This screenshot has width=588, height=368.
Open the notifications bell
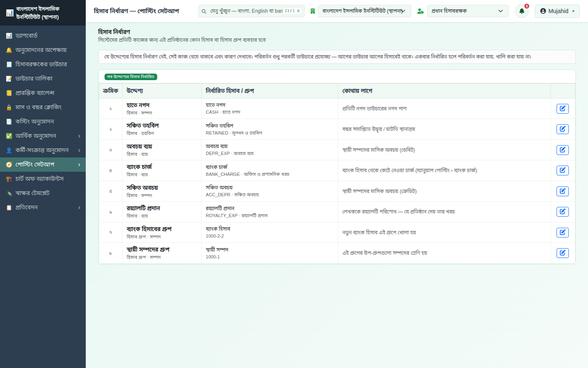[x=521, y=11]
